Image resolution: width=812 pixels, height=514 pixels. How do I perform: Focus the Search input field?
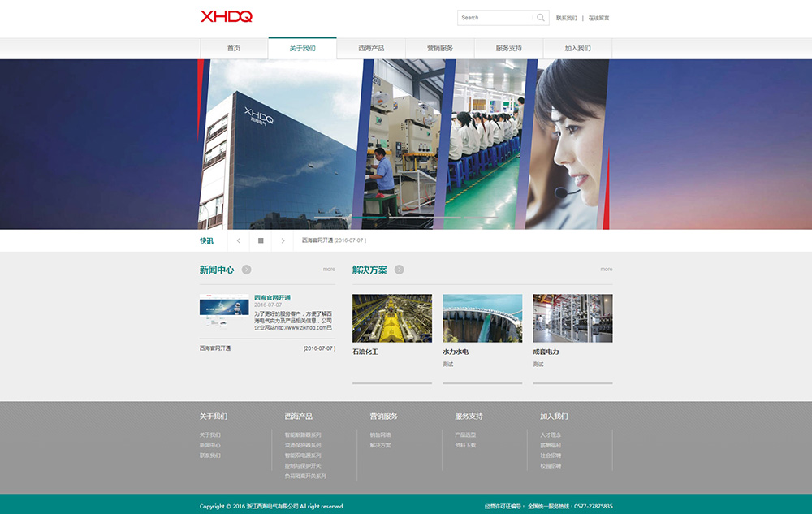(495, 17)
